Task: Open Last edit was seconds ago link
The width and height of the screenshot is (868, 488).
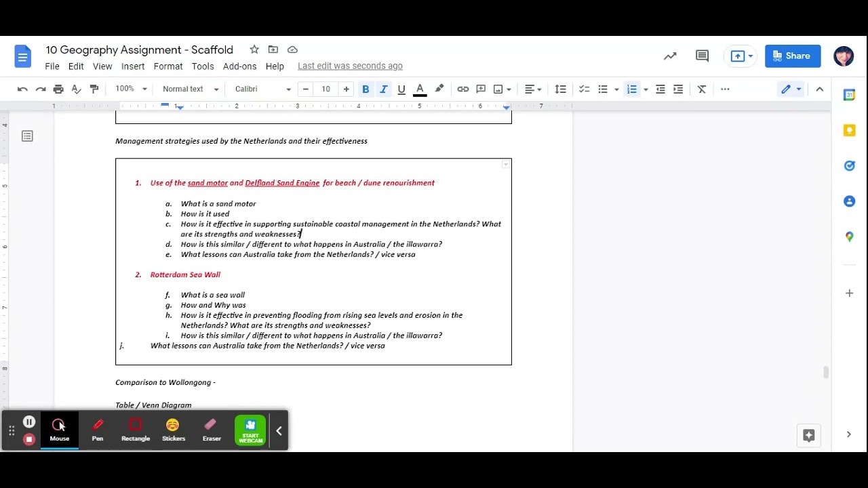Action: pyautogui.click(x=350, y=66)
